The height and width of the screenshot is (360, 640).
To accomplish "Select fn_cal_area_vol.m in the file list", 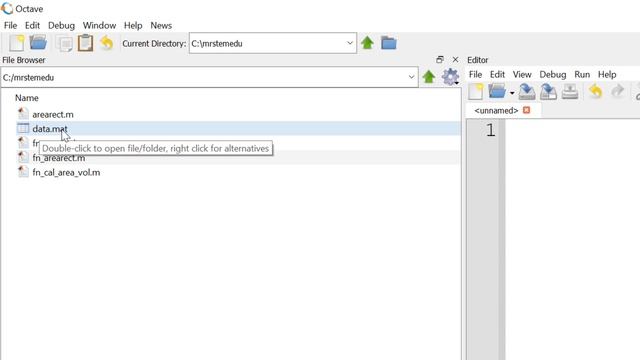I will point(66,173).
